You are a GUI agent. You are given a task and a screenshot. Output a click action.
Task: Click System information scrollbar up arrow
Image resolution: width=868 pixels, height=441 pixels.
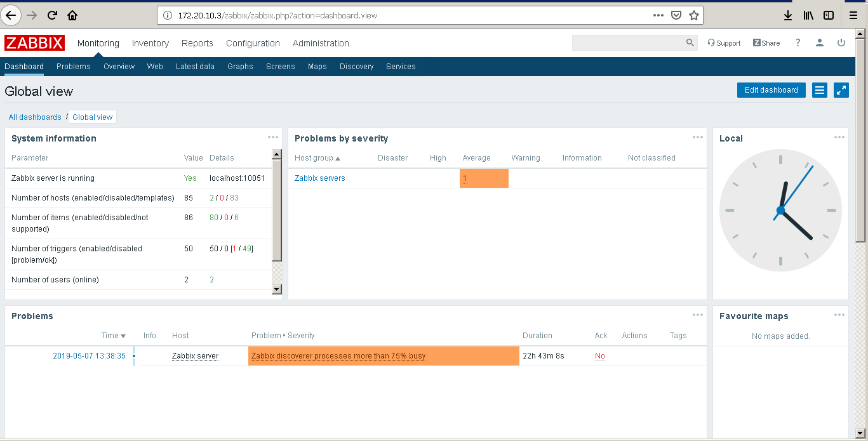pos(277,154)
